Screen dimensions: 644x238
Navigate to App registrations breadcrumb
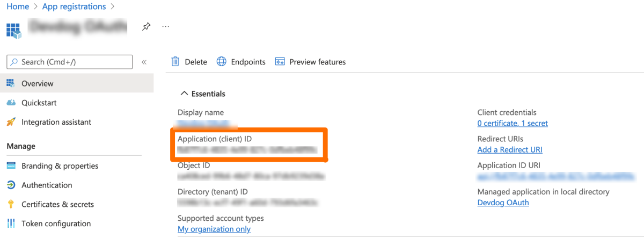pos(74,6)
